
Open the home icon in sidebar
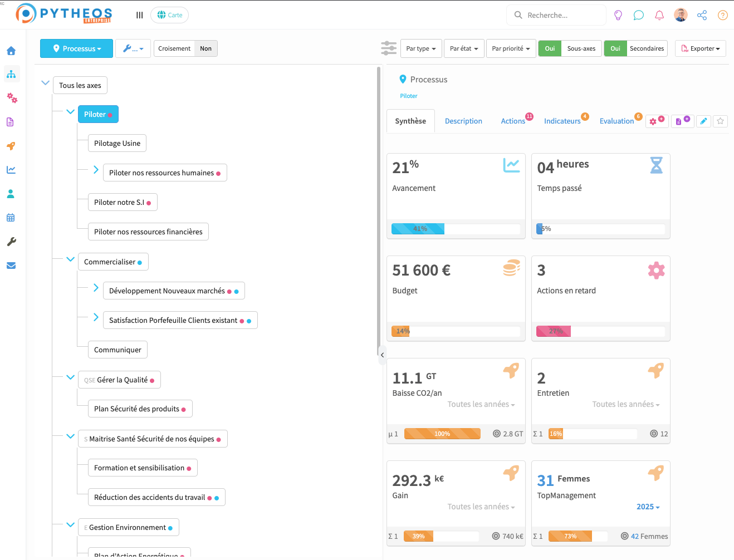[11, 51]
